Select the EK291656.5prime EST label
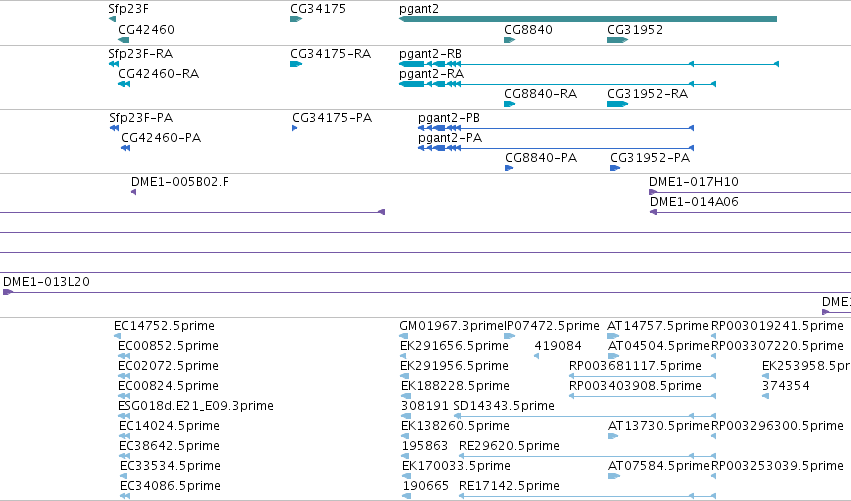This screenshot has width=851, height=501. (x=454, y=346)
